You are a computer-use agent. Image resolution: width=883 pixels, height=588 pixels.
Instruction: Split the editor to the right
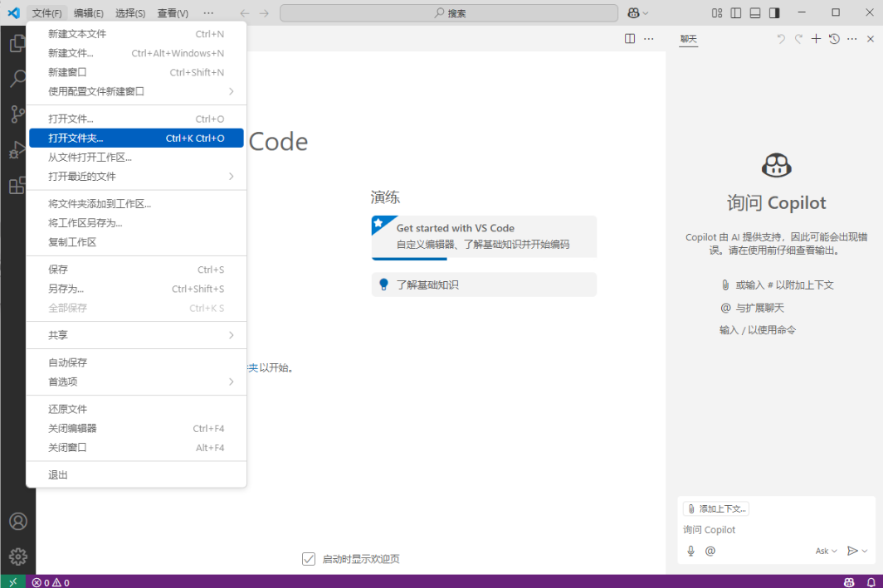tap(630, 39)
